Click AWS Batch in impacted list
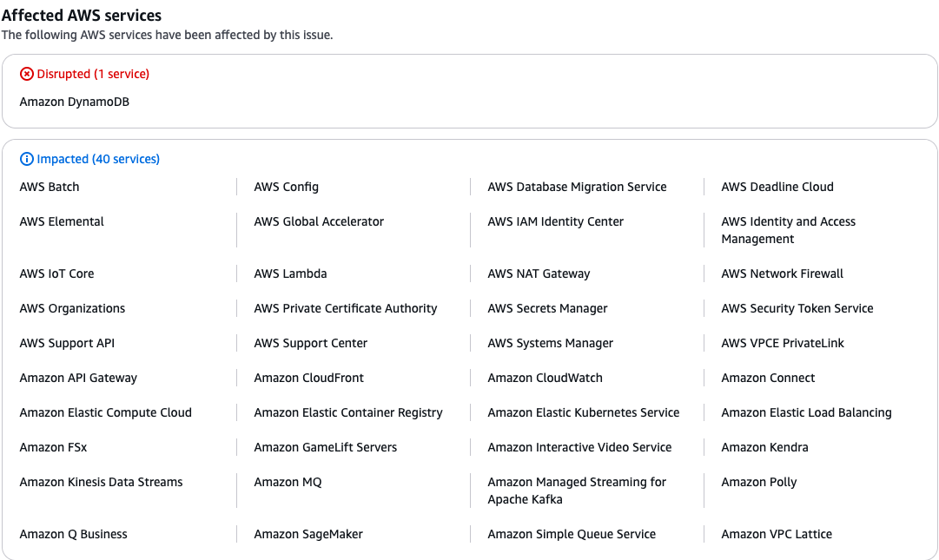Screen dimensions: 939x560 [x=50, y=188]
